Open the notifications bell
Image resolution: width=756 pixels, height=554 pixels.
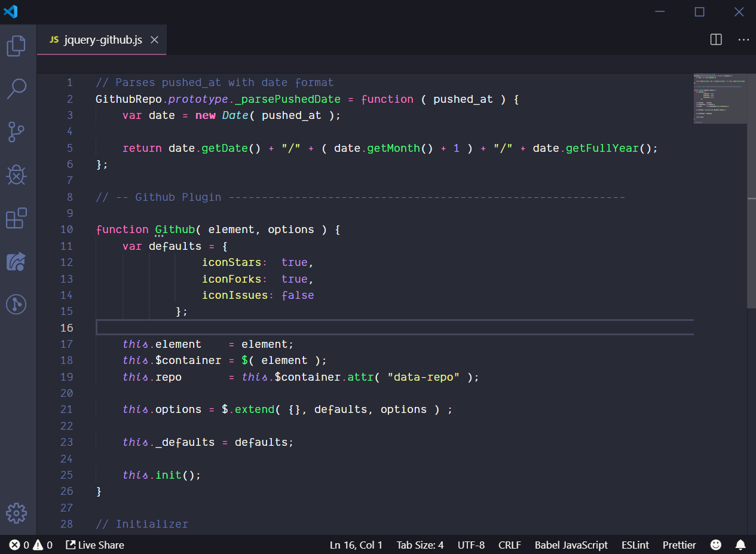740,544
